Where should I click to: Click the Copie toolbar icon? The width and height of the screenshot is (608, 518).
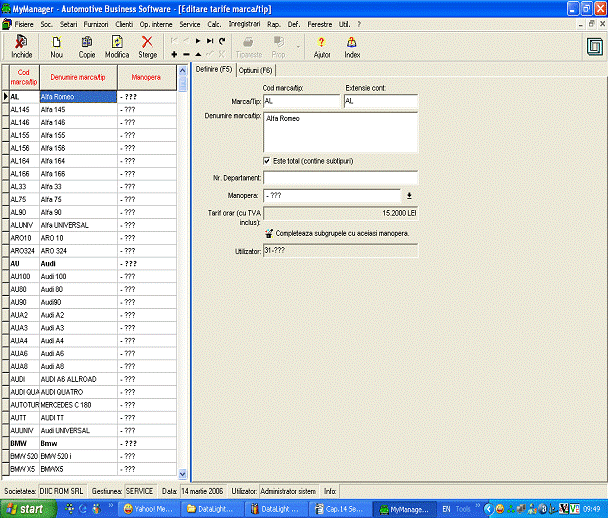coord(87,46)
